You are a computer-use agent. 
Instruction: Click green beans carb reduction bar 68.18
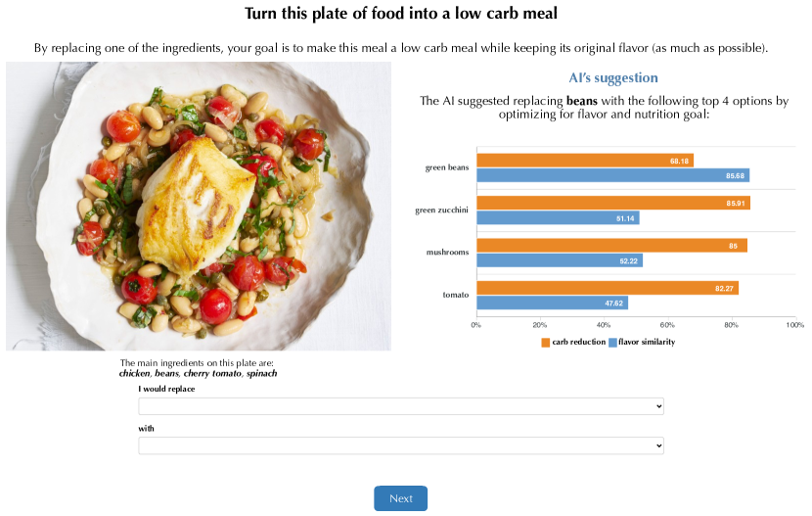tap(585, 161)
